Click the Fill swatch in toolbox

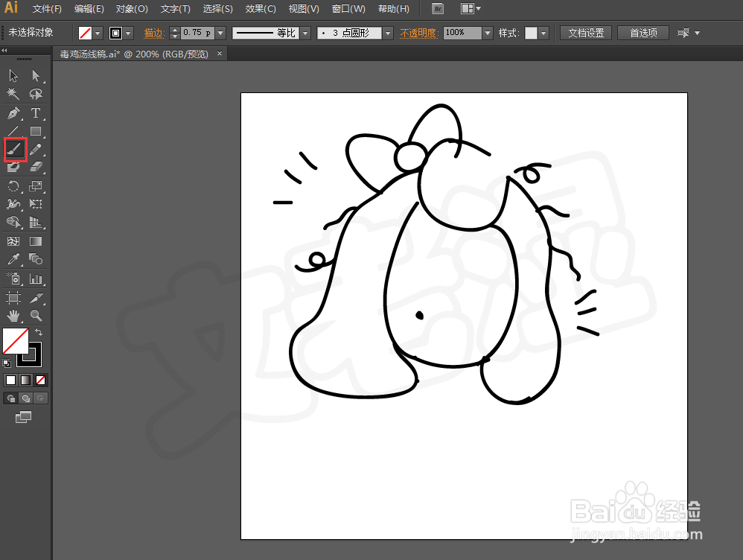(16, 341)
